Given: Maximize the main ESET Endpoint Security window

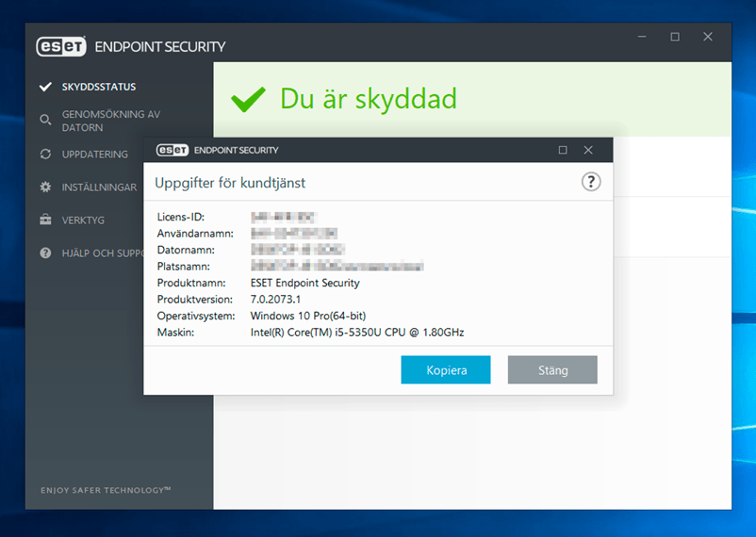Looking at the screenshot, I should click(x=675, y=37).
